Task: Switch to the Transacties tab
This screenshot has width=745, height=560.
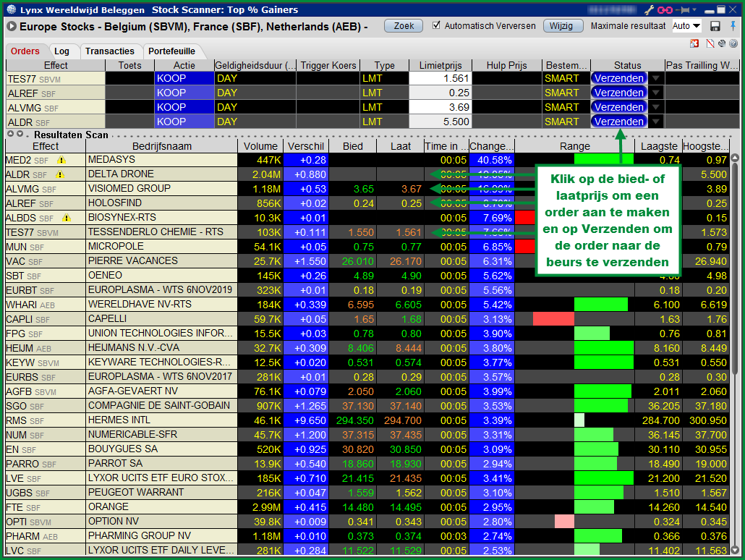Action: click(x=110, y=51)
